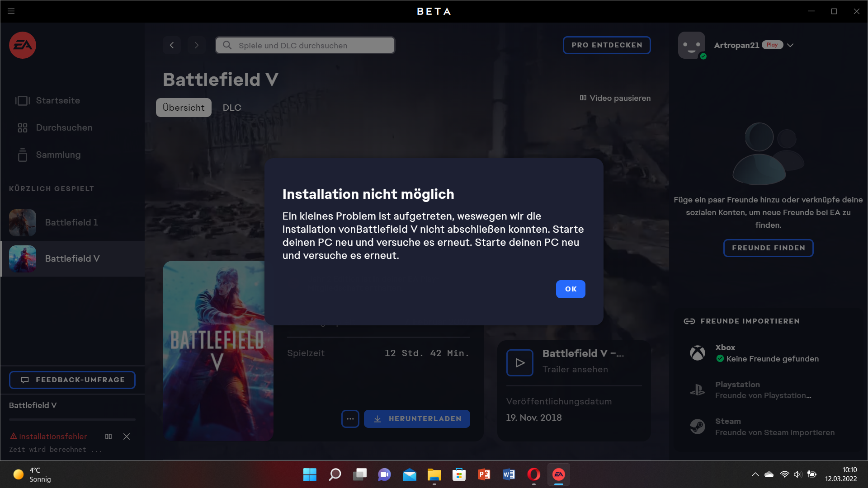Screen dimensions: 868x488
Task: Open Sammlung in the sidebar
Action: 58,155
